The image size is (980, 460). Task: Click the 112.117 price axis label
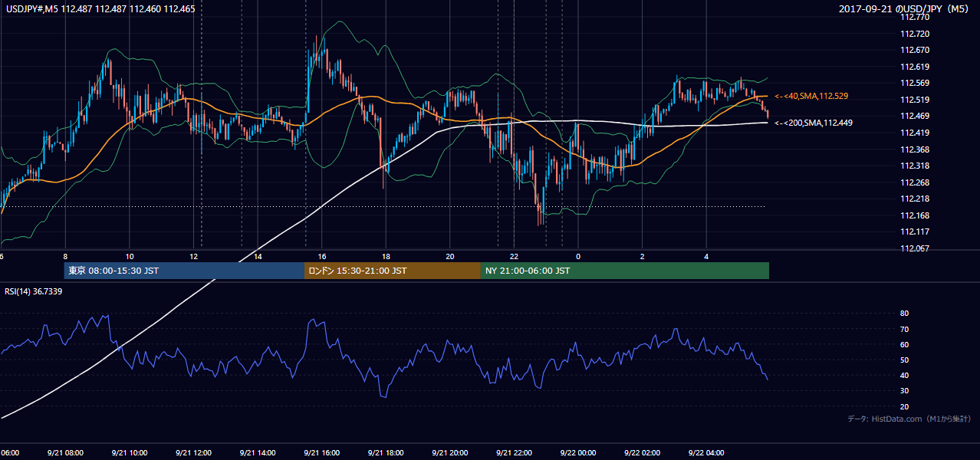coord(916,232)
